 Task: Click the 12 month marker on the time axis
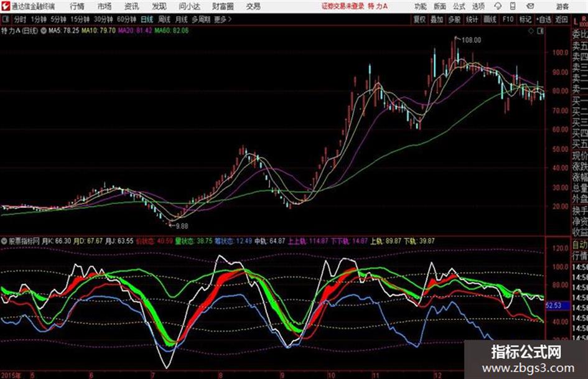[437, 375]
